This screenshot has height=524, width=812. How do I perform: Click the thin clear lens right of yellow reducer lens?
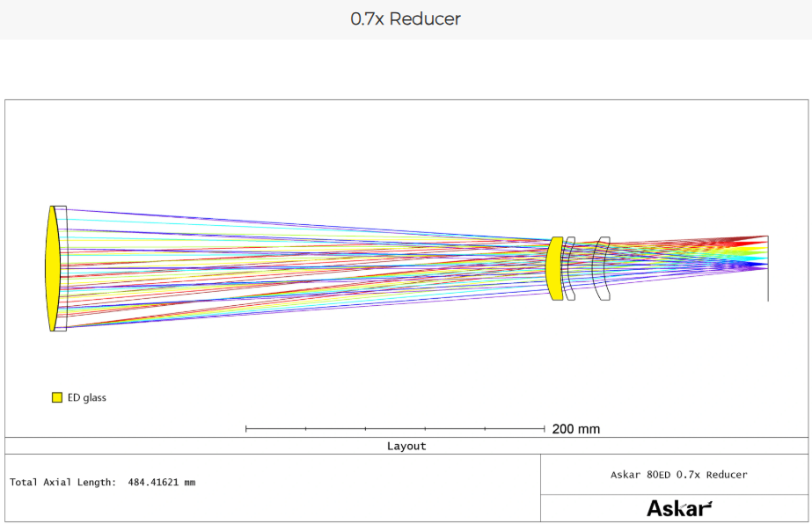pos(570,268)
